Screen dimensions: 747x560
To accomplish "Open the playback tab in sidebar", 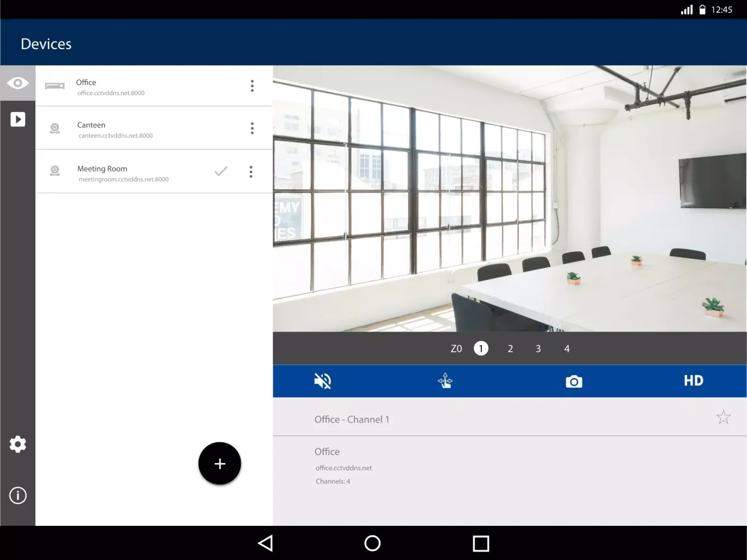I will point(18,119).
